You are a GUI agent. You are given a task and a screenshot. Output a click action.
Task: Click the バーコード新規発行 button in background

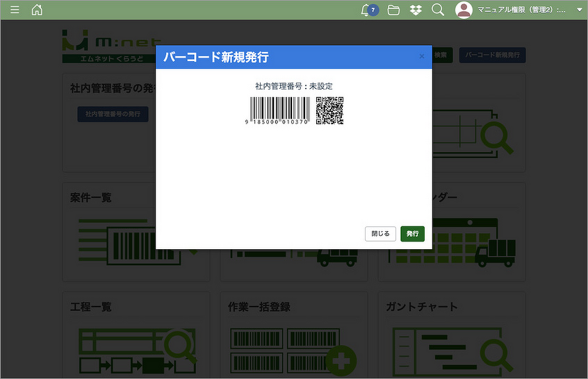coord(492,55)
